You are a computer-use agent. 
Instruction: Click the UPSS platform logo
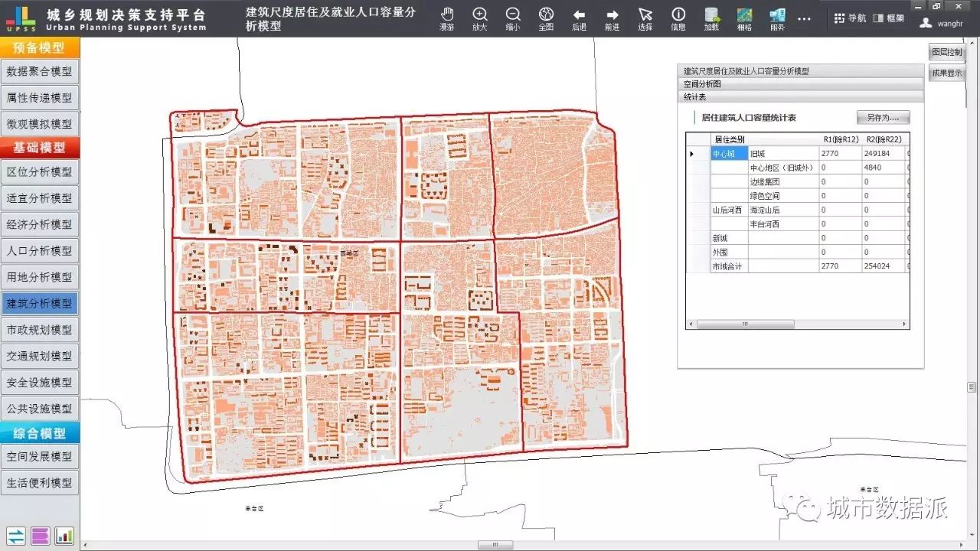tap(21, 18)
